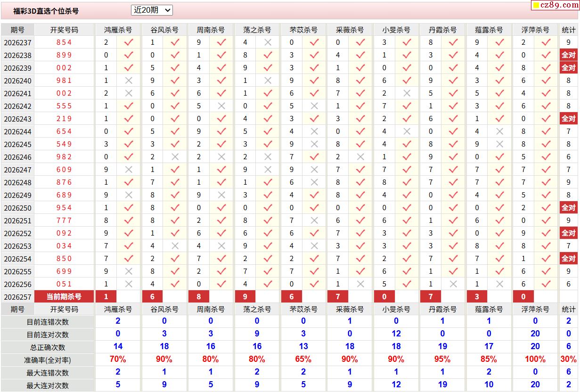Viewport: 580px width, 392px height.
Task: Click the gray X under 荡之杀号 for 2026237
Action: tap(268, 42)
